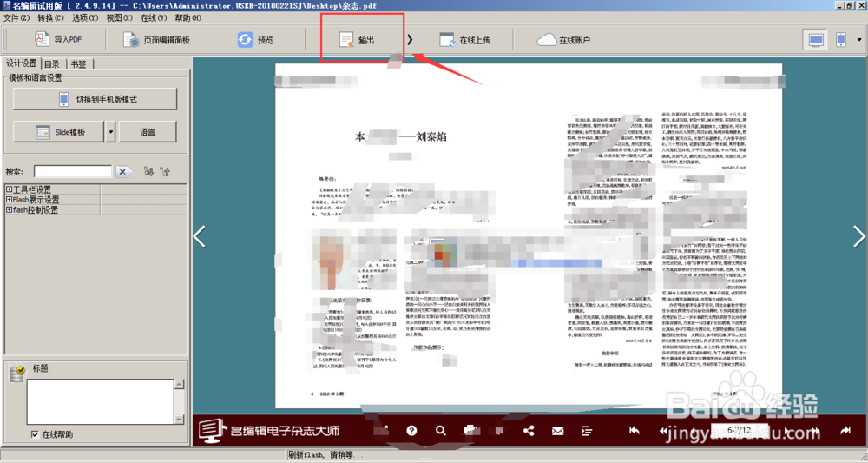
Task: Click the Slide模板 template button
Action: click(59, 132)
